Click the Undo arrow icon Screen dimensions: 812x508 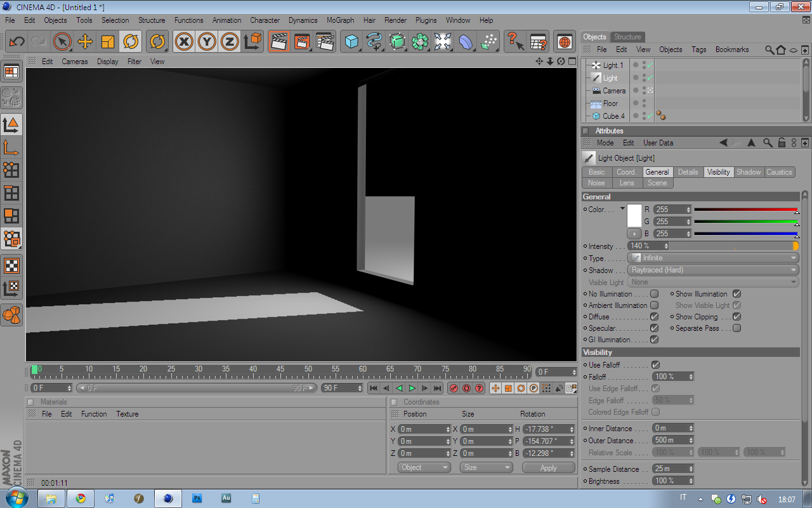pos(16,42)
